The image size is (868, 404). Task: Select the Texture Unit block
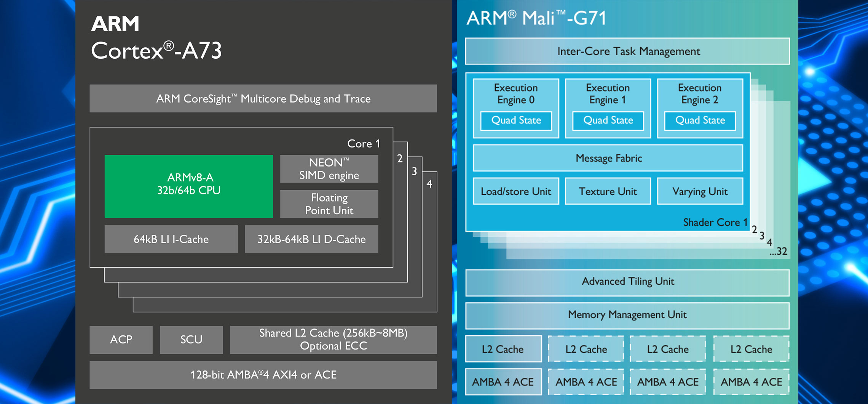pyautogui.click(x=608, y=191)
